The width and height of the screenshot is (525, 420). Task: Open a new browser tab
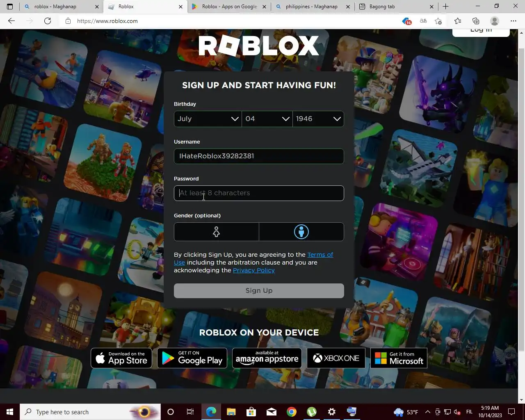(x=445, y=7)
